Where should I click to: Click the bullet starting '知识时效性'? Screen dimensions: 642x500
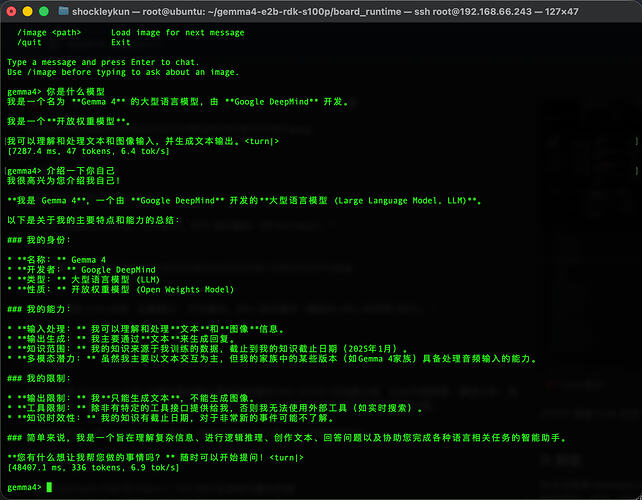click(x=171, y=418)
